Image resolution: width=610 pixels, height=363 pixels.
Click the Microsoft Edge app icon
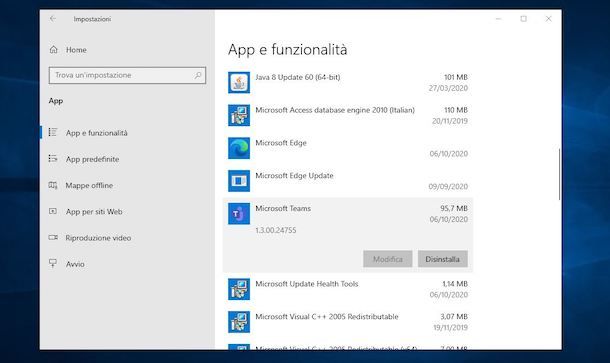239,148
